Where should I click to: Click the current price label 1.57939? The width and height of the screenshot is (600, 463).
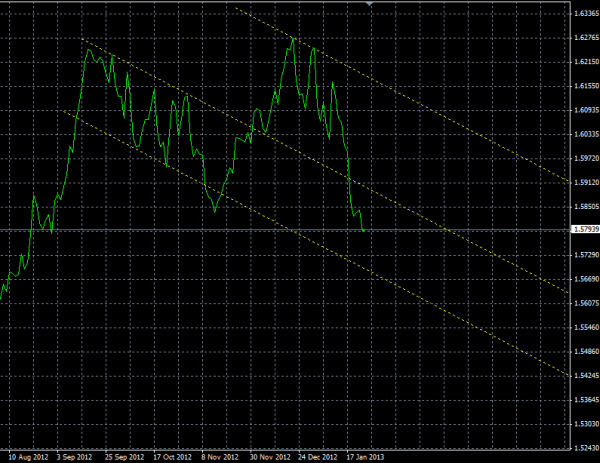(585, 229)
